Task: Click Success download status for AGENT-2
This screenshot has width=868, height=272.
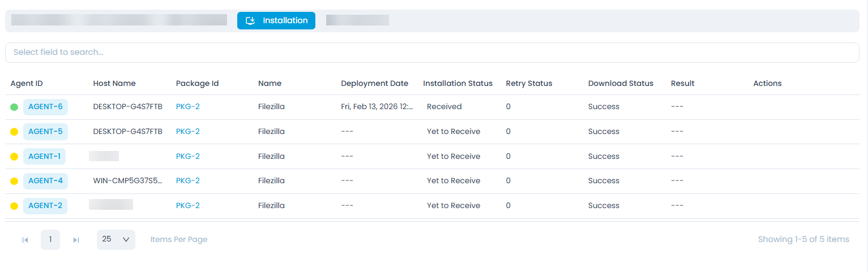Action: click(604, 206)
